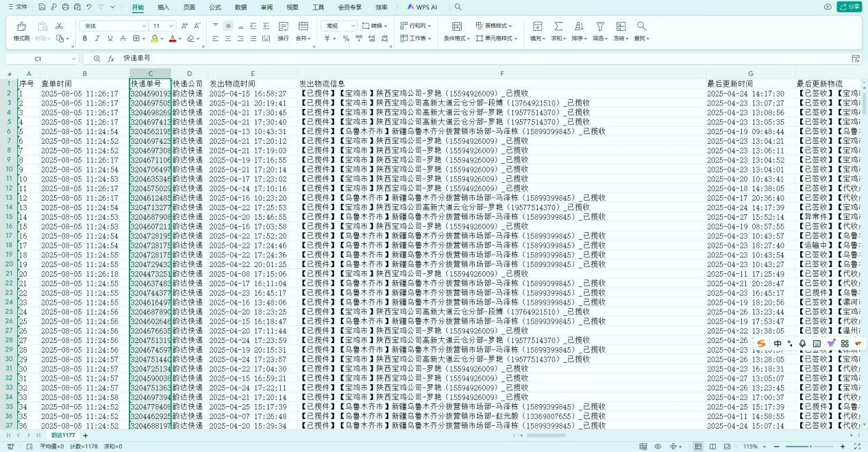Switch to the 数据 (Data) tab
Image resolution: width=868 pixels, height=452 pixels.
(x=240, y=7)
